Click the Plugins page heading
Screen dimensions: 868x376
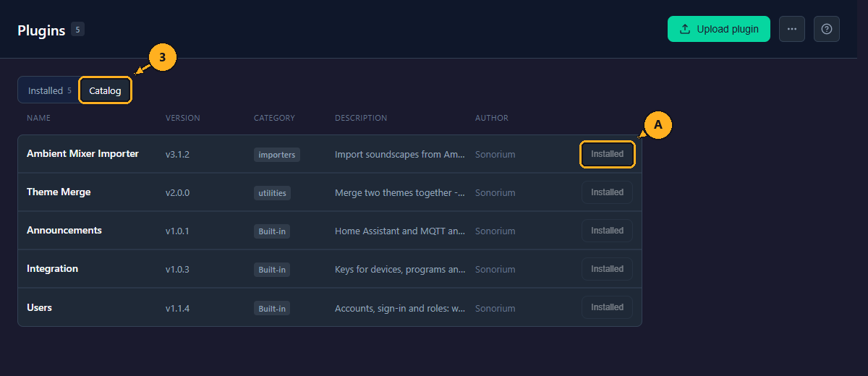(x=41, y=30)
